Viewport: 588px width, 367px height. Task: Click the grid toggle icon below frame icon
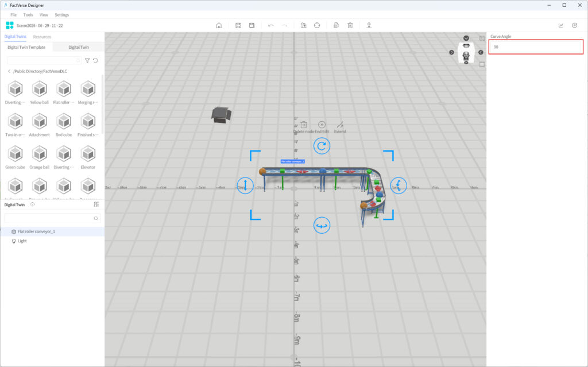click(x=482, y=64)
